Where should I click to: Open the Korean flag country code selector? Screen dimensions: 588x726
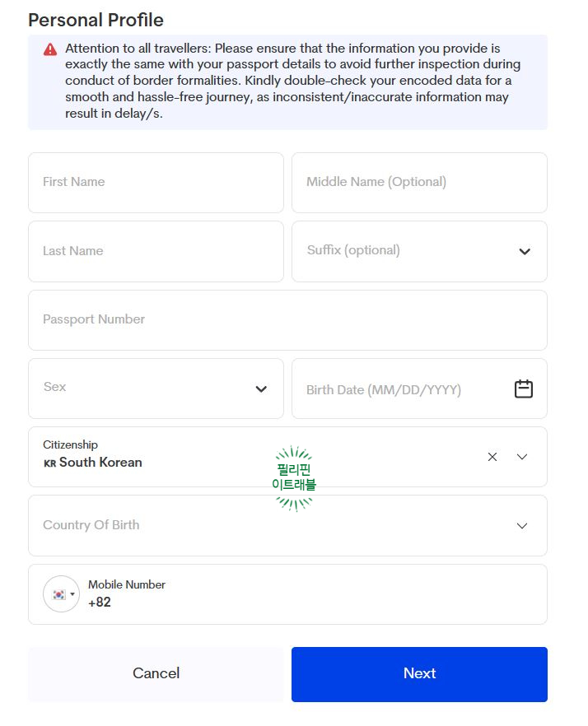pyautogui.click(x=61, y=594)
